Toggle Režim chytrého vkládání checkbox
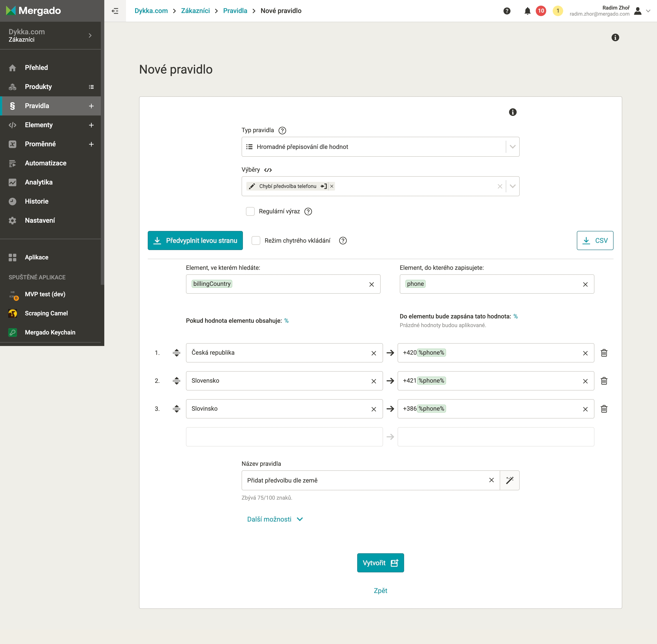The width and height of the screenshot is (657, 644). pyautogui.click(x=256, y=240)
